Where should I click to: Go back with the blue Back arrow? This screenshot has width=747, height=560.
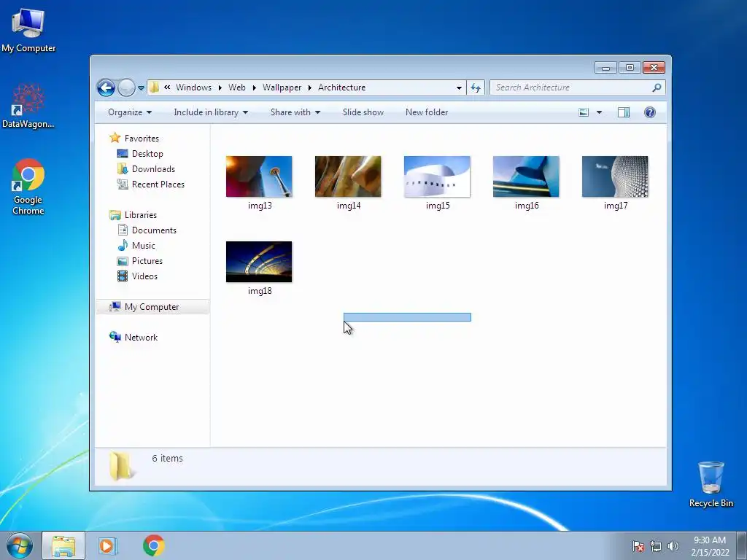106,87
